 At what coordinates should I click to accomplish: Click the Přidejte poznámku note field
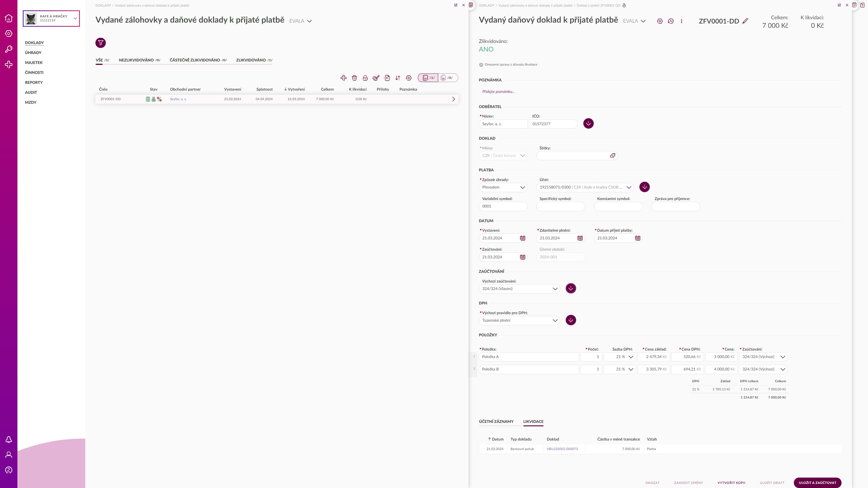point(498,92)
